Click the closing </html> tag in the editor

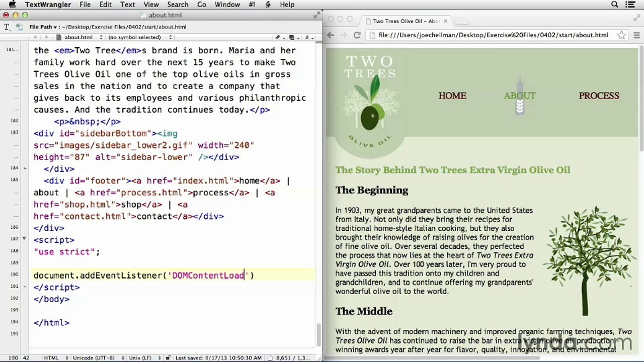52,323
